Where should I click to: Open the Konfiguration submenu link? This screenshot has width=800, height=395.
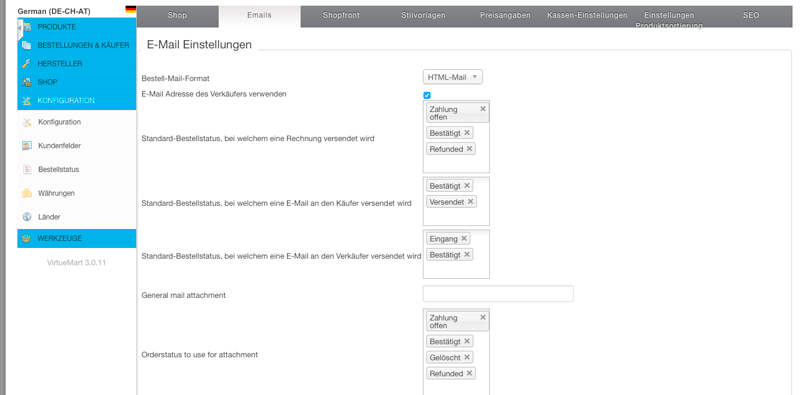tap(59, 122)
